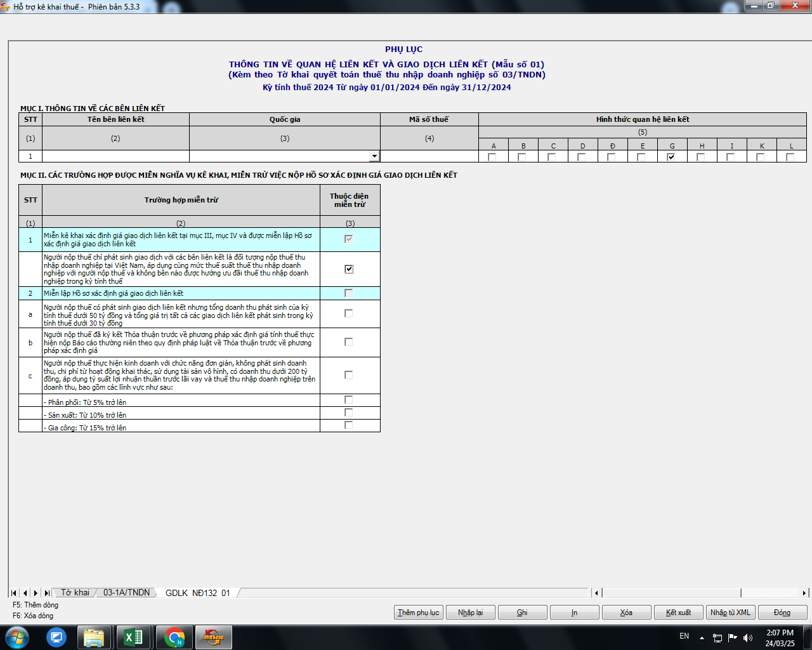Image resolution: width=812 pixels, height=650 pixels.
Task: Click the 'Kết xuất' export button
Action: click(678, 613)
